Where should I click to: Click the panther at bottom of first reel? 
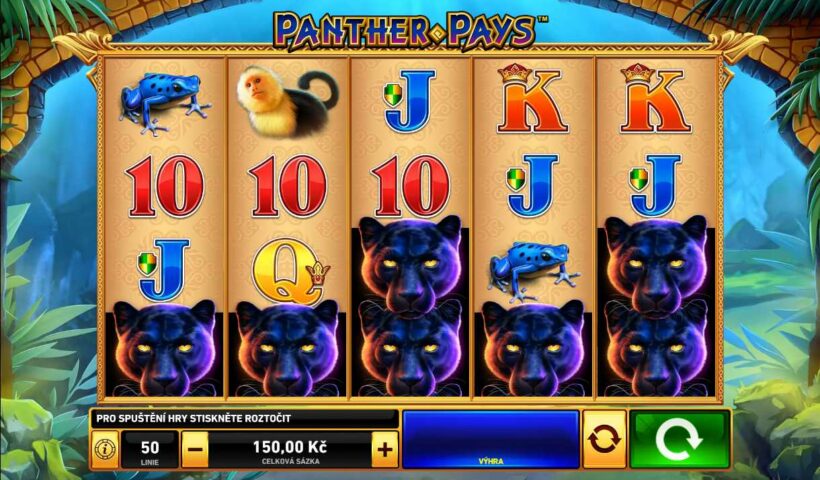(165, 348)
